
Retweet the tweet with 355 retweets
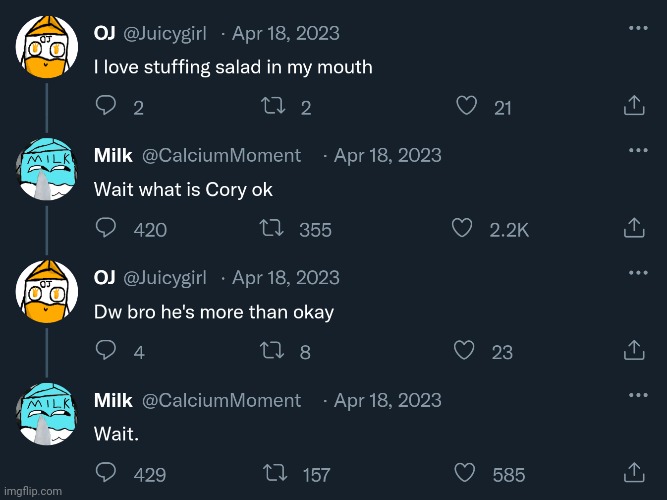(271, 229)
